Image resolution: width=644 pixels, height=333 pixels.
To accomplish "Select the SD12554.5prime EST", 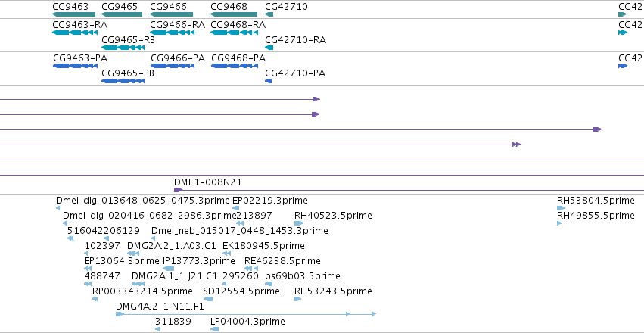I will (208, 300).
